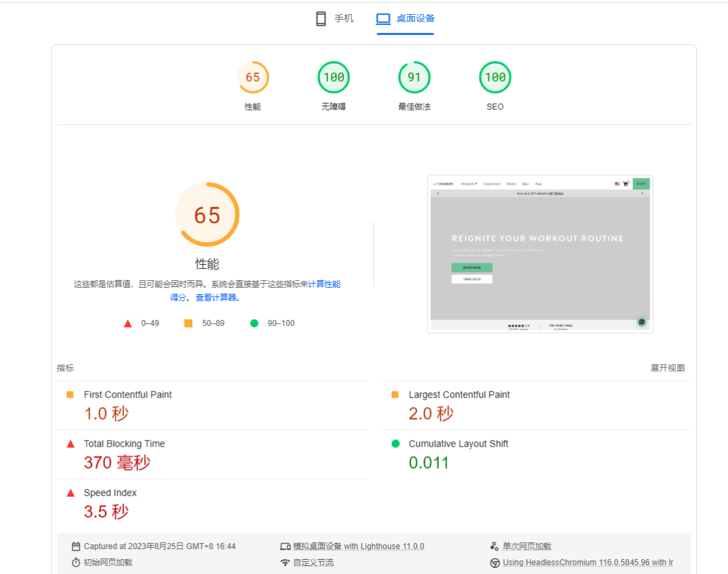Click the Chromium icon beside Using HeadlessChromium
This screenshot has width=728, height=574.
495,563
